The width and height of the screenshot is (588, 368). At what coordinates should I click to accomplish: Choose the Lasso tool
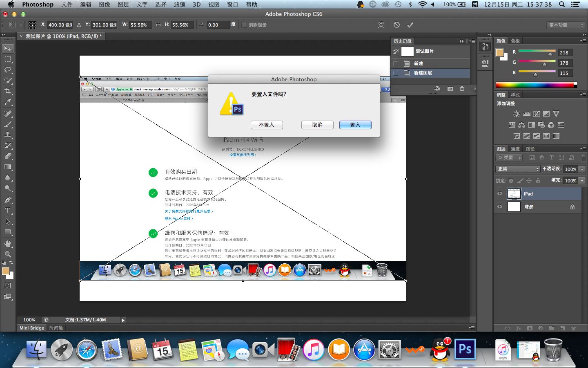pyautogui.click(x=8, y=70)
